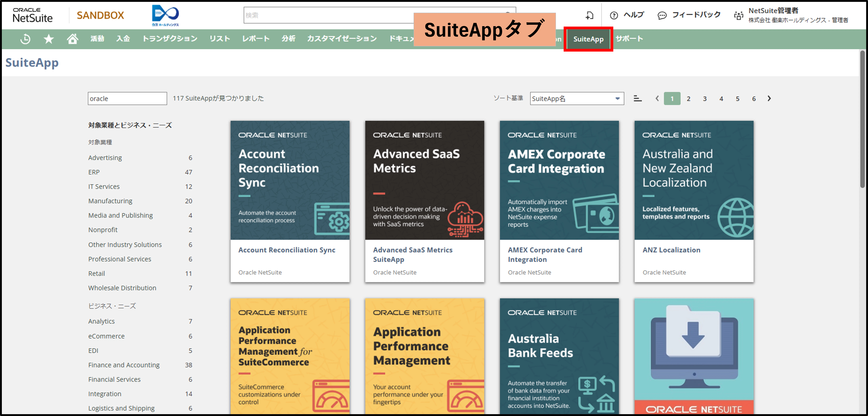868x416 pixels.
Task: Go to next page arrow
Action: tap(769, 99)
